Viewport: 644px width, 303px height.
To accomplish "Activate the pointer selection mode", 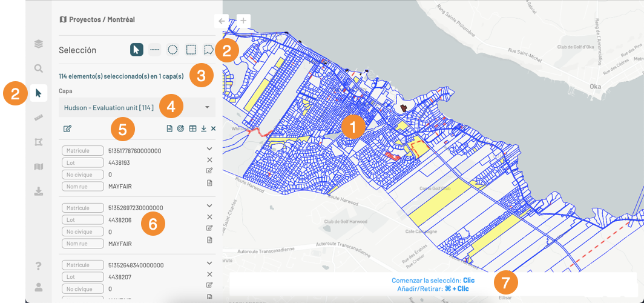I will 137,50.
